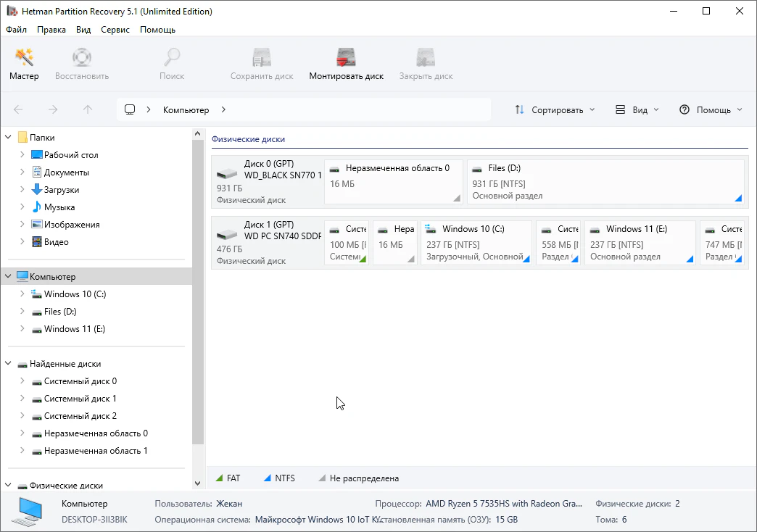Click the Монтировать диск toolbar icon
Viewport: 757px width, 532px height.
point(346,58)
